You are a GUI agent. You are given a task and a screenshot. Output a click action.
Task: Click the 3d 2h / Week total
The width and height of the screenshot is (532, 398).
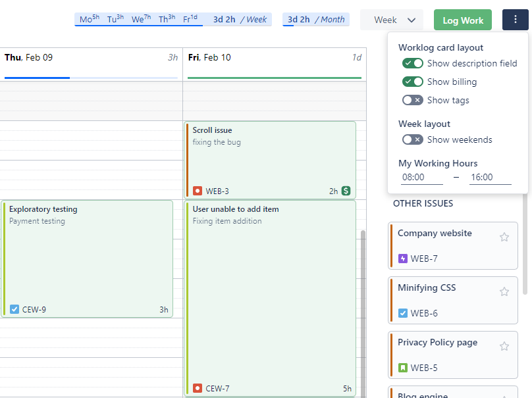tap(240, 19)
